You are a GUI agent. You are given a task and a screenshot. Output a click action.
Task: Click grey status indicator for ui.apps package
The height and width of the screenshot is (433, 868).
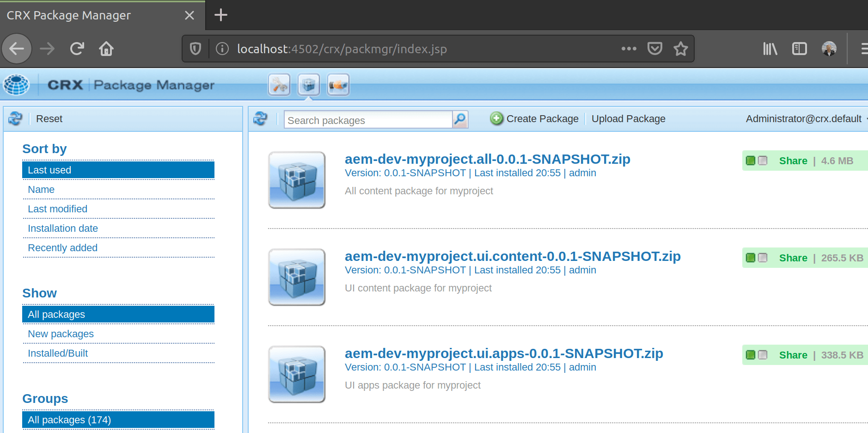[x=763, y=355]
